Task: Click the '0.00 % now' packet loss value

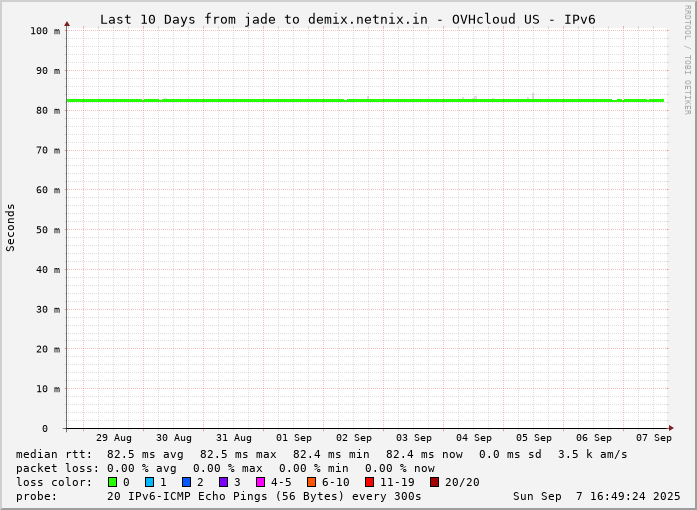Action: pos(400,468)
